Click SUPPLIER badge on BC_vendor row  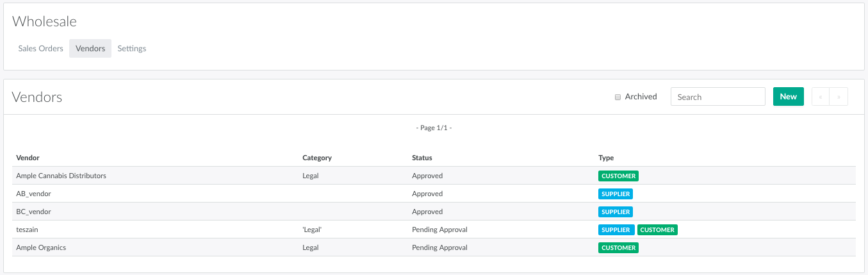[x=616, y=212]
